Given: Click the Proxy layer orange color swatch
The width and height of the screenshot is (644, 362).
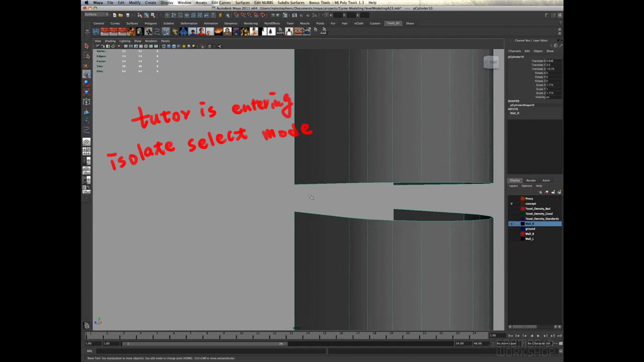Looking at the screenshot, I should tap(523, 198).
